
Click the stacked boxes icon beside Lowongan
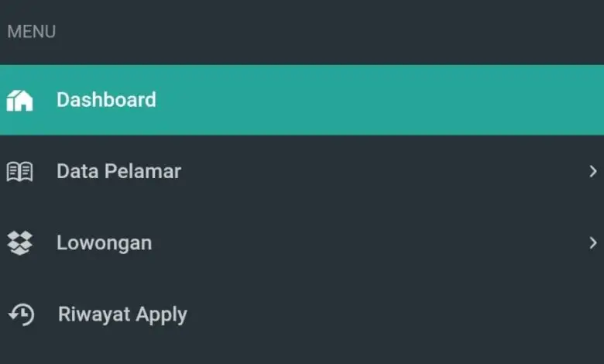pyautogui.click(x=19, y=243)
